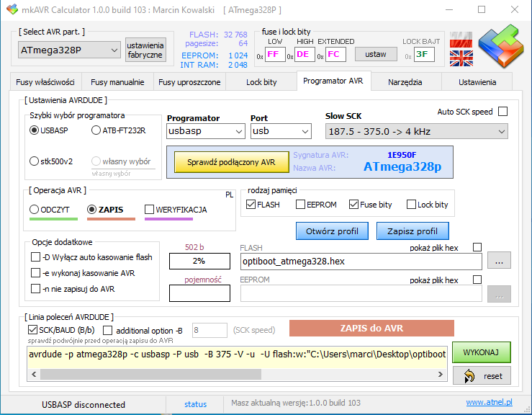Click the 2% flash usage progress box
This screenshot has width=532, height=415.
click(199, 261)
